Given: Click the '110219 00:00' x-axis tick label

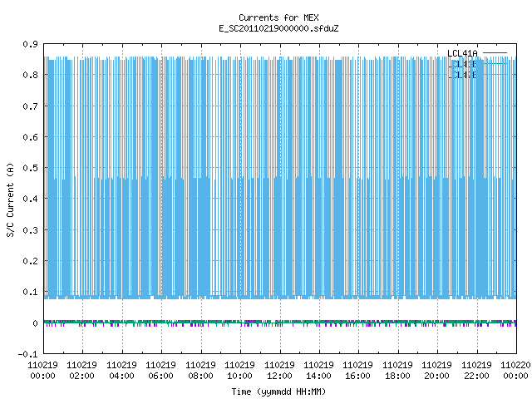Looking at the screenshot, I should click(x=42, y=371).
